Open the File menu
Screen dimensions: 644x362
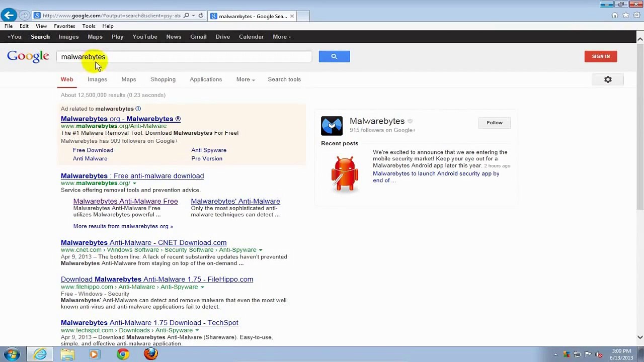[x=9, y=26]
